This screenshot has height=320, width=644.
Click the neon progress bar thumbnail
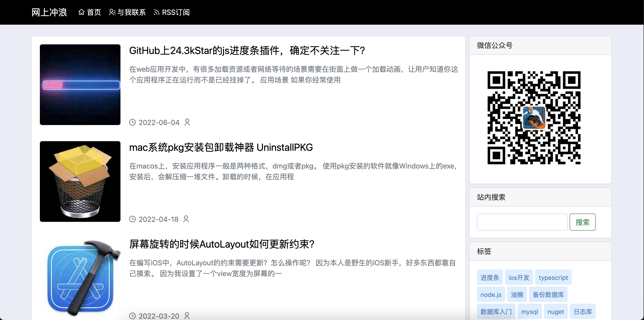pos(80,84)
